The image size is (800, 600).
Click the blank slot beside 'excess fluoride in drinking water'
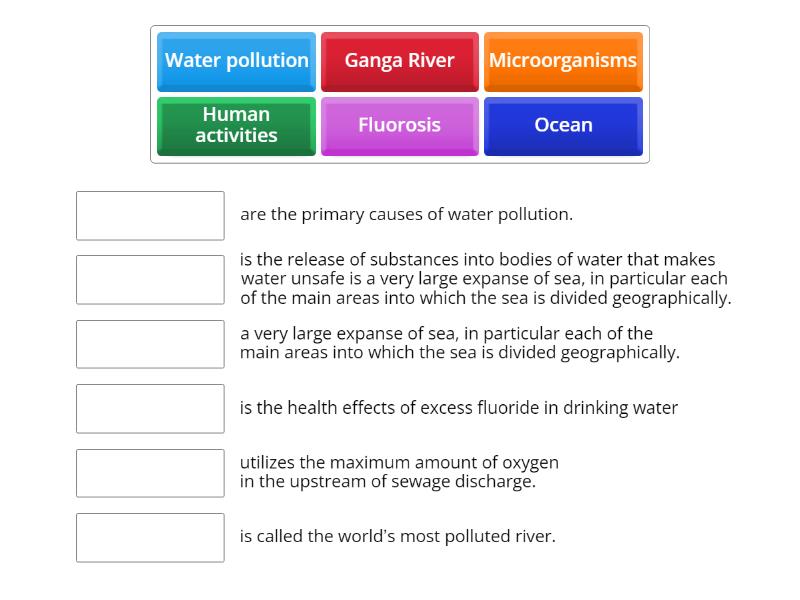click(150, 408)
